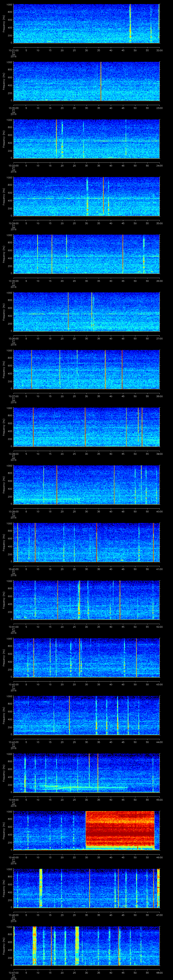Click the 10:38:00 timestamp text

(13, 454)
